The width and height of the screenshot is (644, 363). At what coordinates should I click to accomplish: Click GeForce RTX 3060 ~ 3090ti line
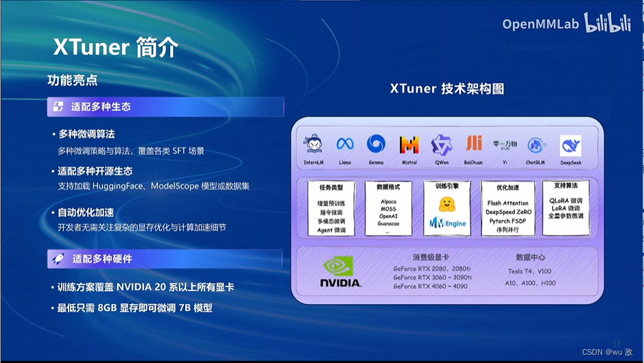tap(432, 277)
